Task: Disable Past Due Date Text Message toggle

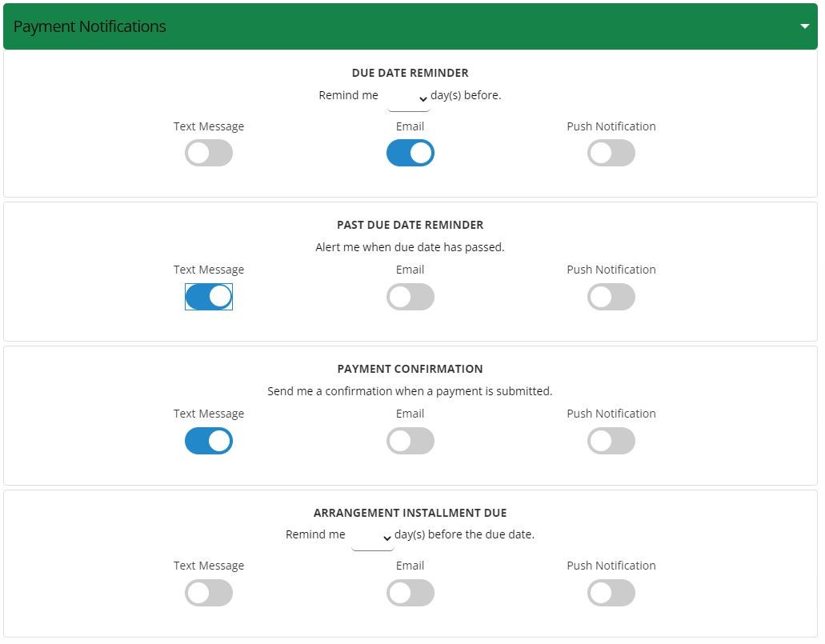Action: point(209,297)
